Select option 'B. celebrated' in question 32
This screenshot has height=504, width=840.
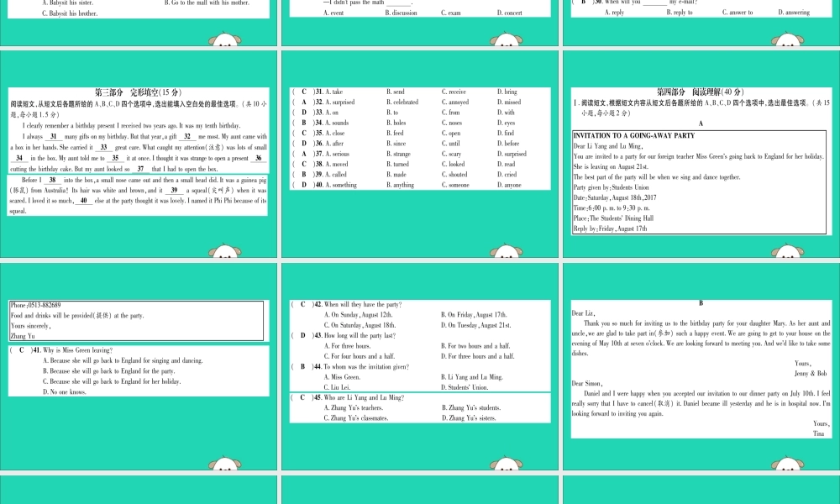(x=402, y=102)
